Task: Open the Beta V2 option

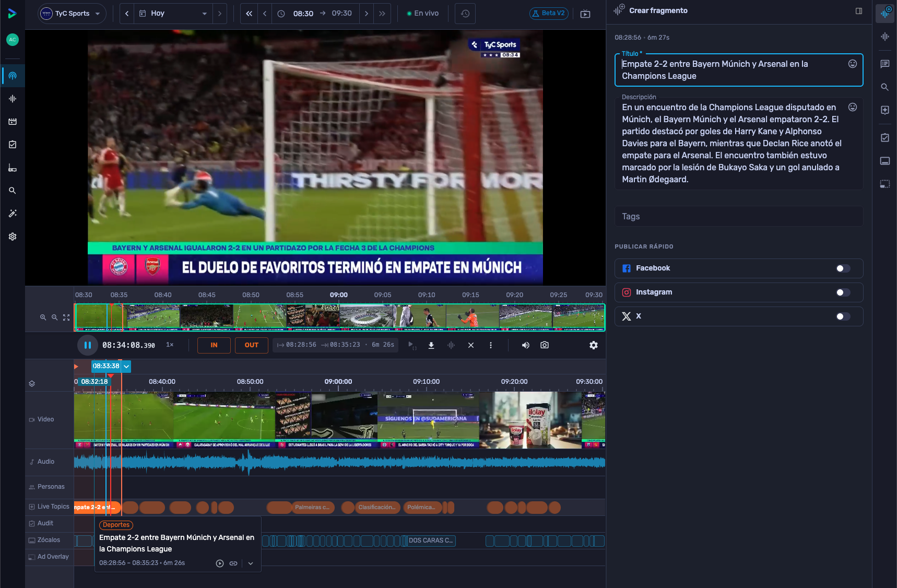Action: click(x=549, y=14)
